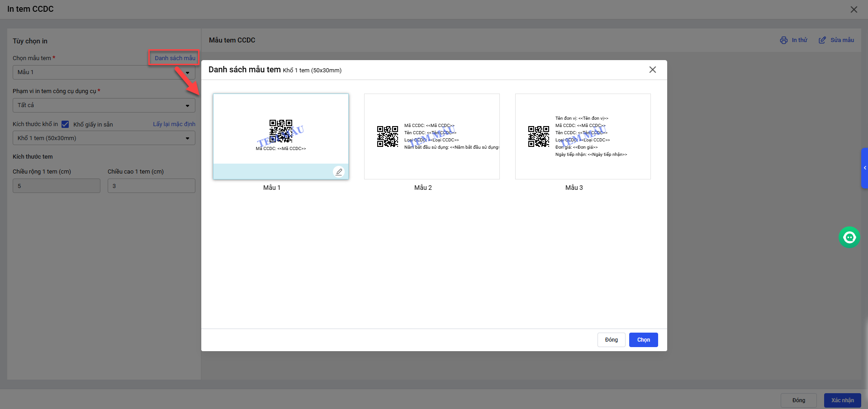Viewport: 868px width, 409px height.
Task: Close the Danh sách mẫu tem dialog
Action: click(x=652, y=70)
